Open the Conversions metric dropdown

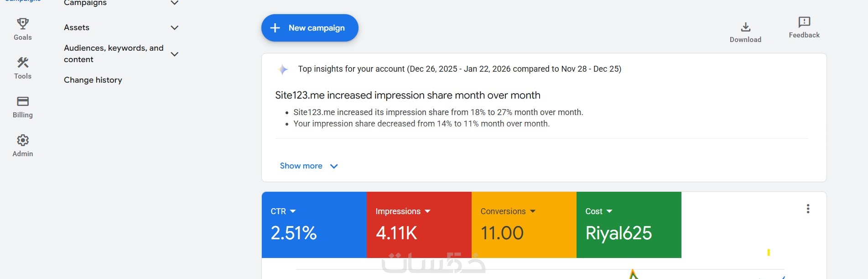(x=533, y=211)
